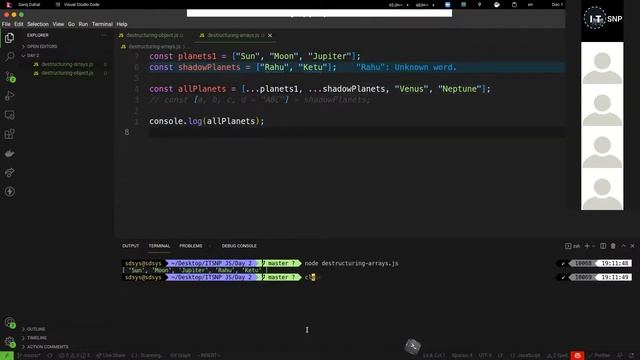Open the File menu

pos(6,24)
